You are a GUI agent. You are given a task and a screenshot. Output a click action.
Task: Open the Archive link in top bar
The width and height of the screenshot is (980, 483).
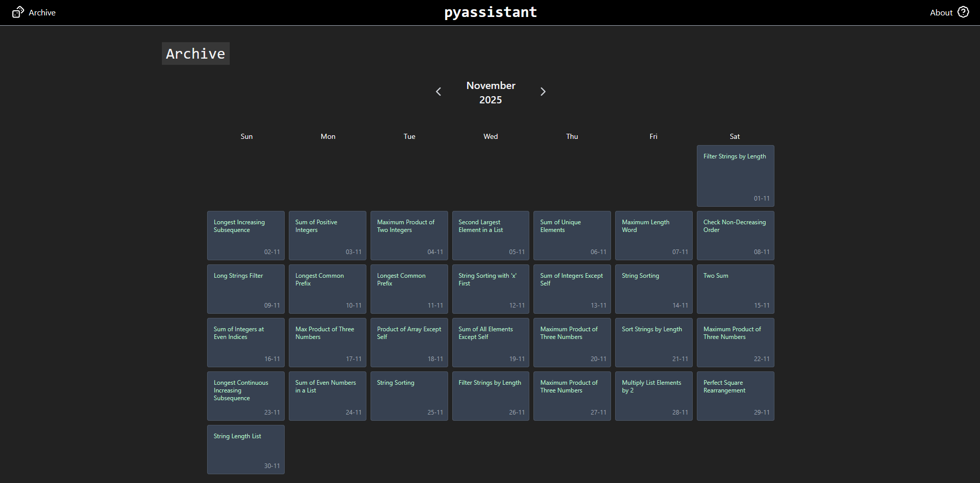tap(42, 12)
